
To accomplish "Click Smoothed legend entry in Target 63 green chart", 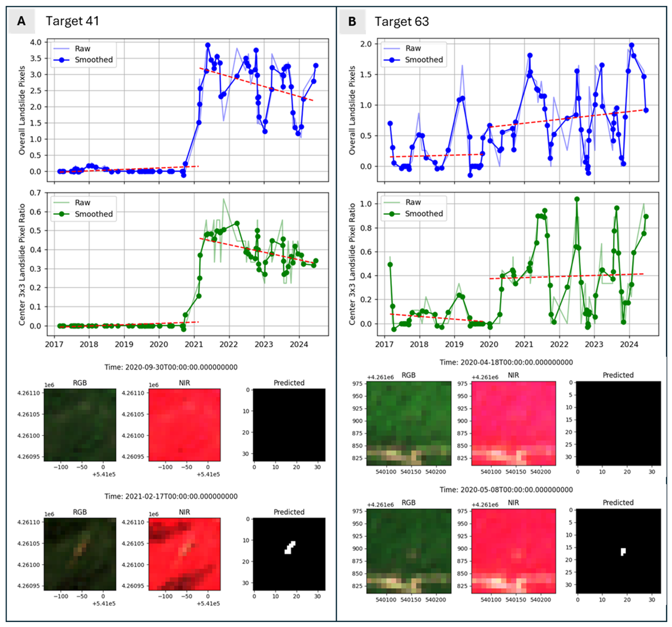I will point(424,214).
